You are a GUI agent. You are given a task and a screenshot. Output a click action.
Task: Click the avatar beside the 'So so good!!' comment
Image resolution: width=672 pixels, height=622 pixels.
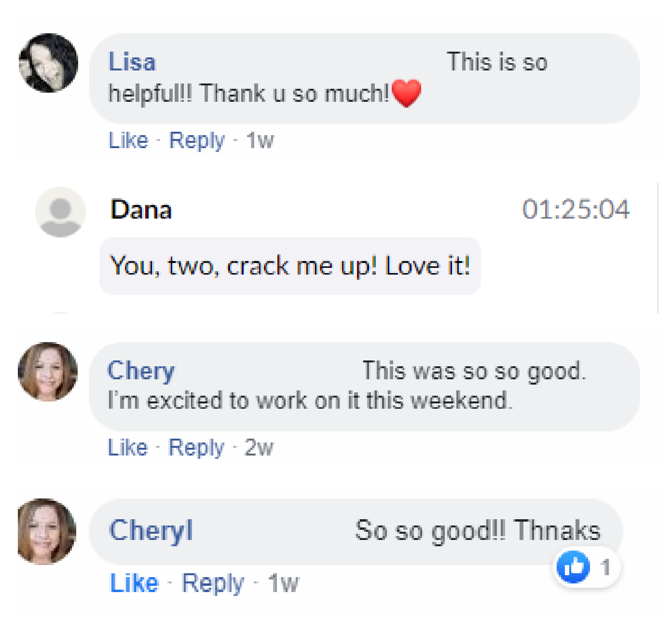coord(47,531)
